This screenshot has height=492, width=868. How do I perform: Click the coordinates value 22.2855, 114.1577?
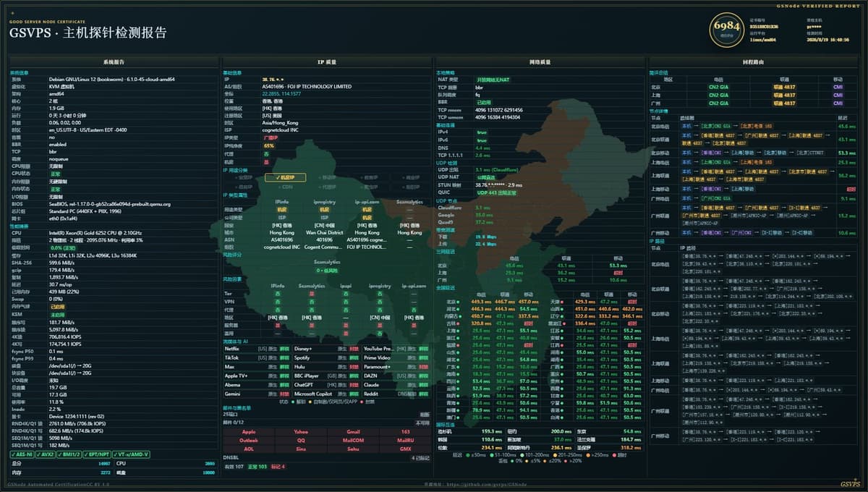(x=281, y=93)
